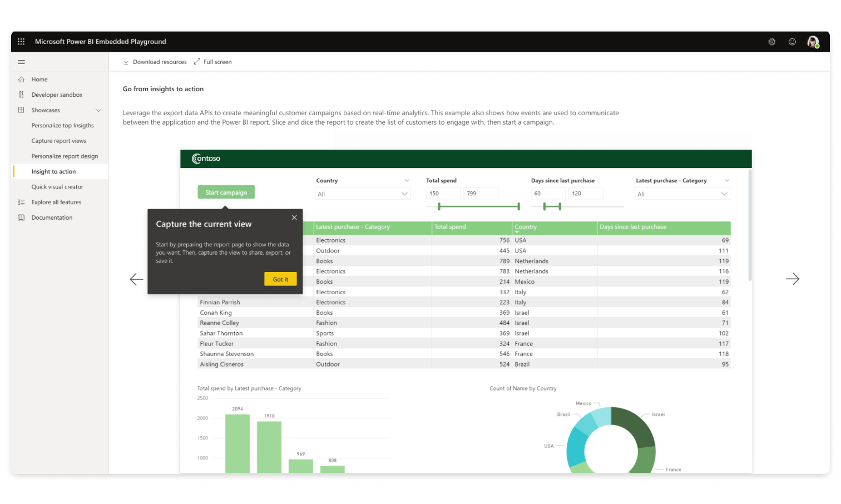This screenshot has width=841, height=504.
Task: Select Capture report views showcase
Action: pos(59,141)
